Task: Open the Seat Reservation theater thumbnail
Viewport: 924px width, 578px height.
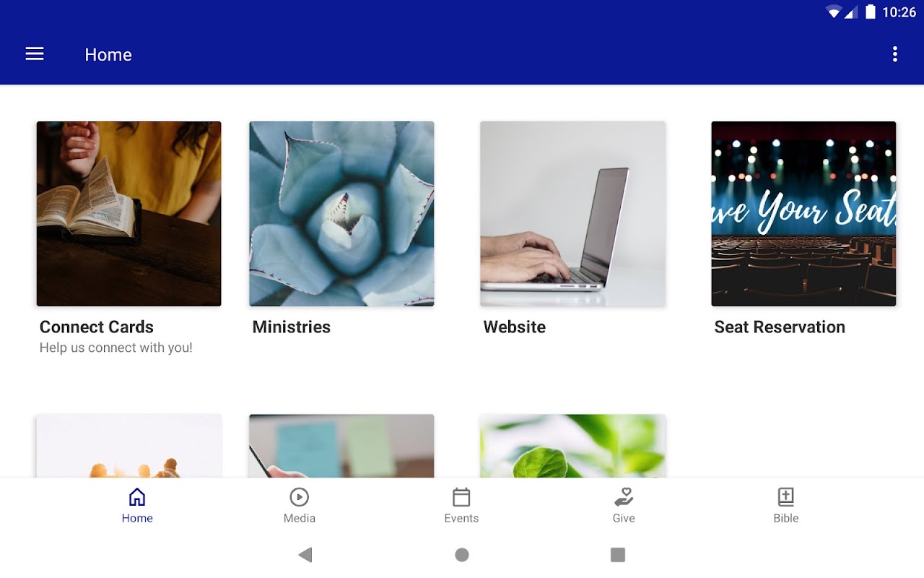Action: (803, 214)
